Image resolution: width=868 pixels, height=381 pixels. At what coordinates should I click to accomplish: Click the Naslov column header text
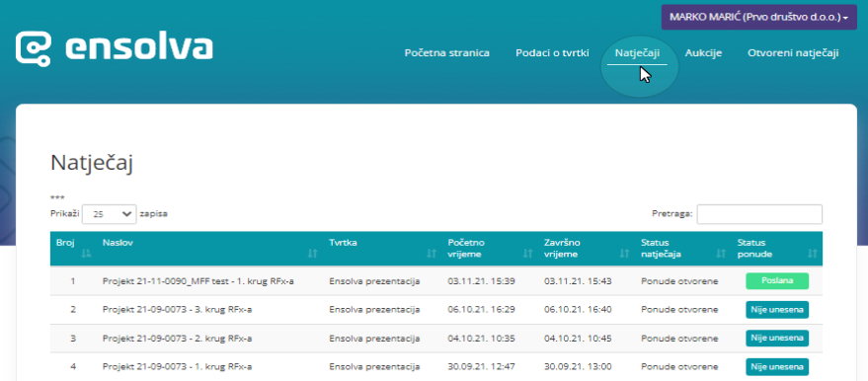[x=118, y=242]
